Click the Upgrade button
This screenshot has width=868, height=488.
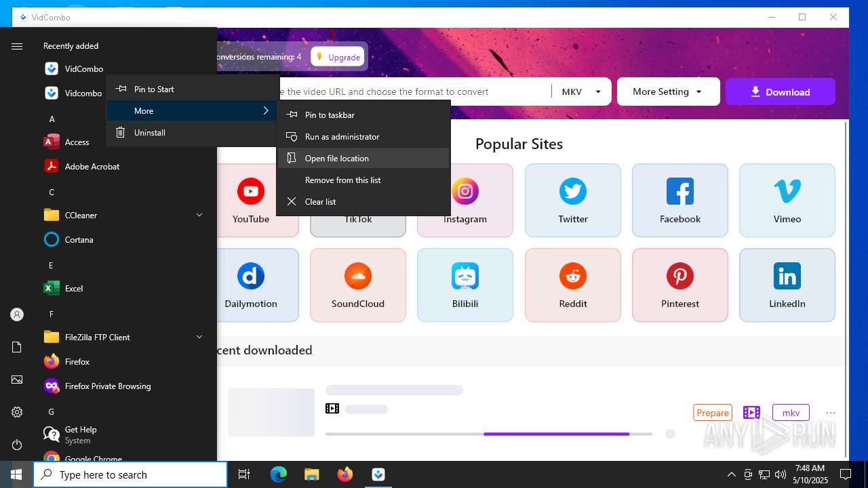(338, 57)
